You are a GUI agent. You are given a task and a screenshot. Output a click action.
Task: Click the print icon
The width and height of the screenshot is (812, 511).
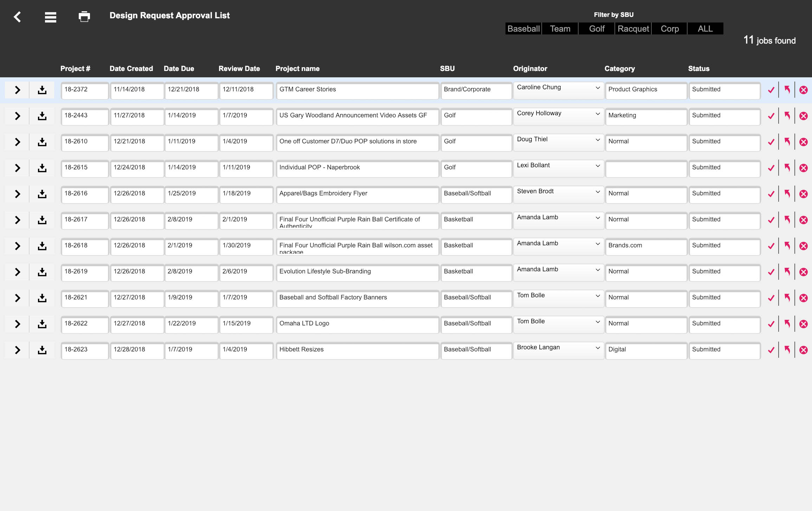coord(84,17)
